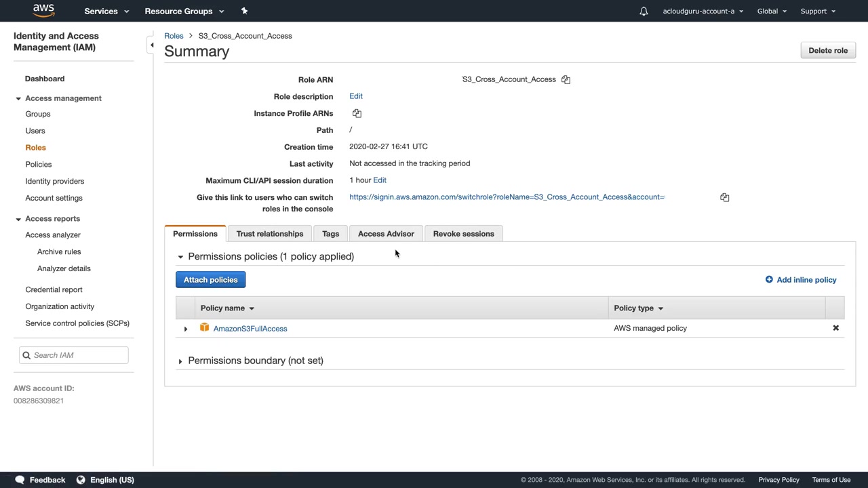The width and height of the screenshot is (868, 488).
Task: Open the notifications bell
Action: [x=644, y=11]
